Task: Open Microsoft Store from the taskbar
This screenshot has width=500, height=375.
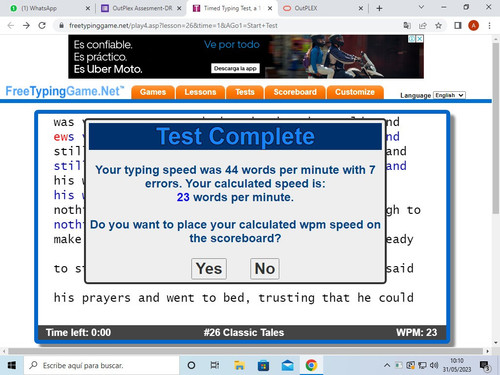Action: tap(263, 365)
